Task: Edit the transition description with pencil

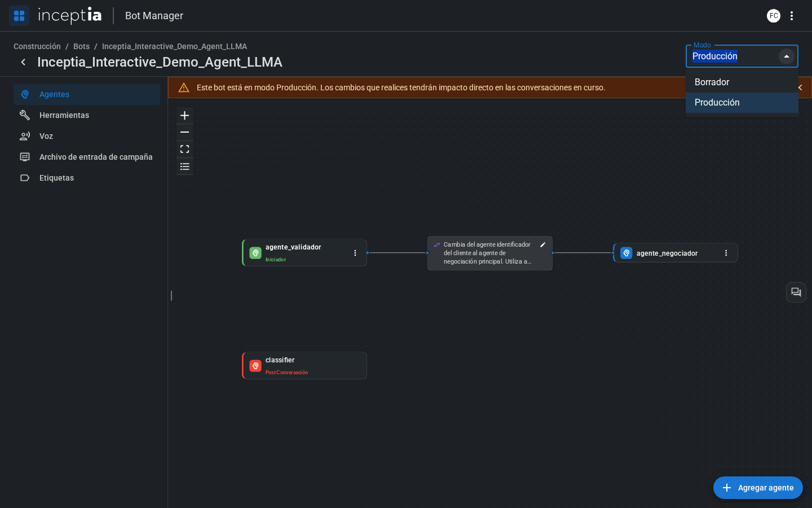Action: (543, 245)
